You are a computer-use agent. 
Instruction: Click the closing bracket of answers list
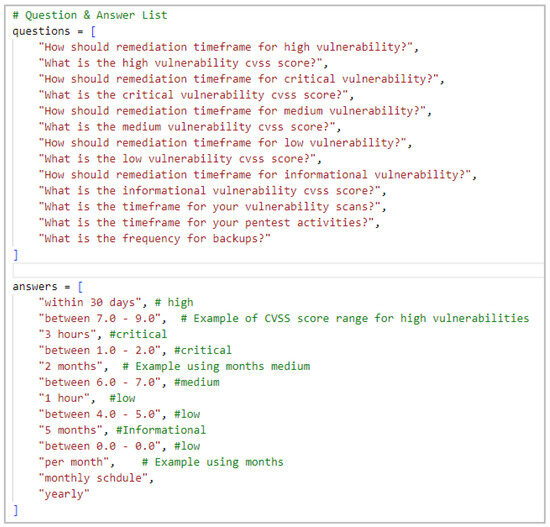coord(15,510)
